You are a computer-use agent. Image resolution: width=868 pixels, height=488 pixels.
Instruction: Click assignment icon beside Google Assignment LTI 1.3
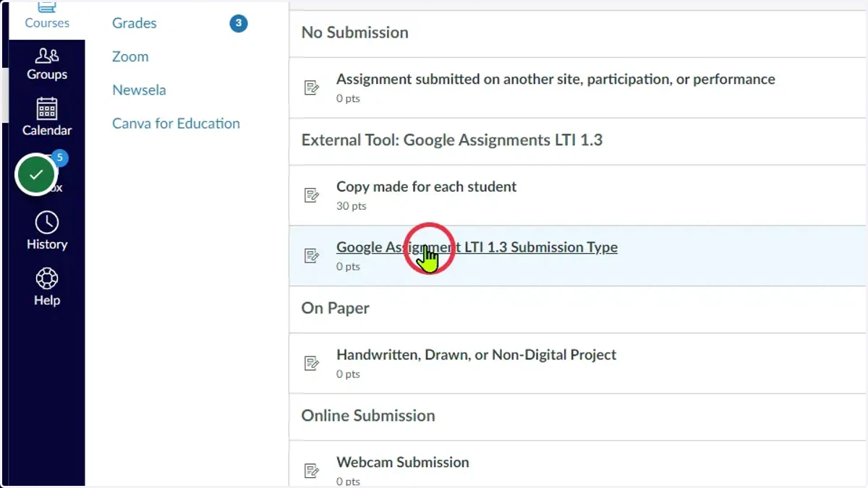pos(312,256)
